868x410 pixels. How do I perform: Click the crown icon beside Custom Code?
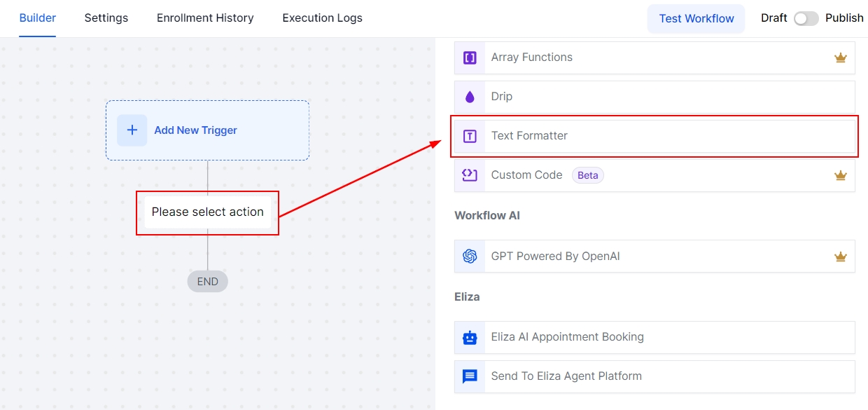click(840, 176)
